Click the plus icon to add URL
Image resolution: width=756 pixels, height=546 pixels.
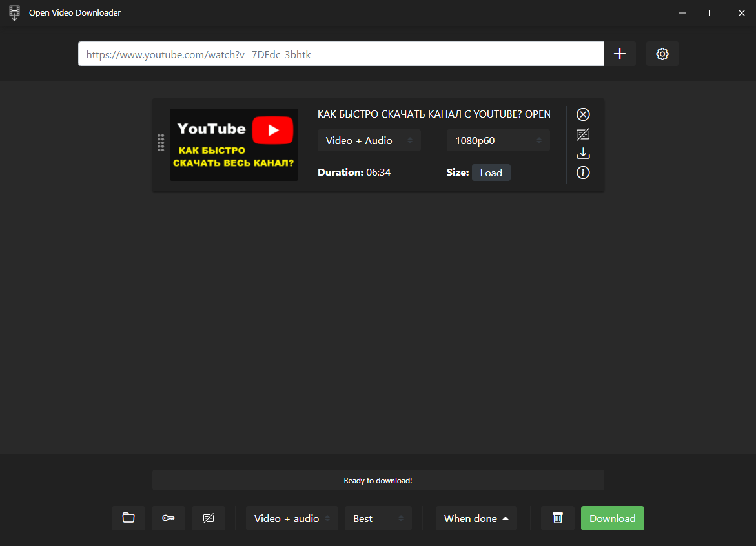620,54
